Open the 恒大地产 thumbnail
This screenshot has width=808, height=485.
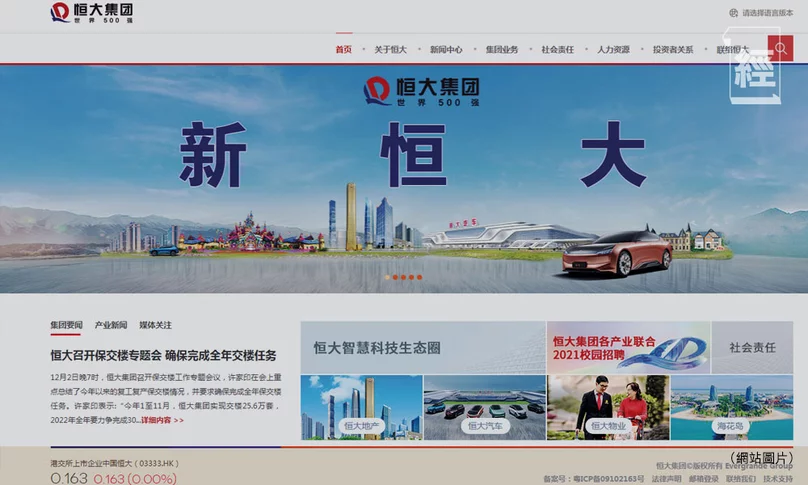pos(361,407)
